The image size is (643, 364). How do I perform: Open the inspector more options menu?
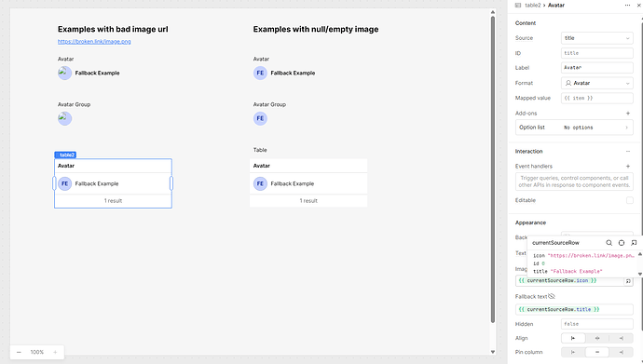point(627,6)
